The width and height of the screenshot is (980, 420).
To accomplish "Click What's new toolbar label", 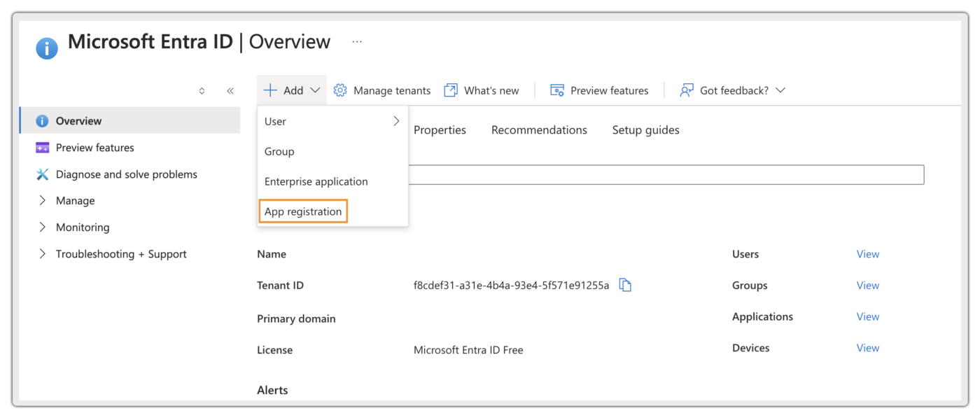I will [x=491, y=90].
